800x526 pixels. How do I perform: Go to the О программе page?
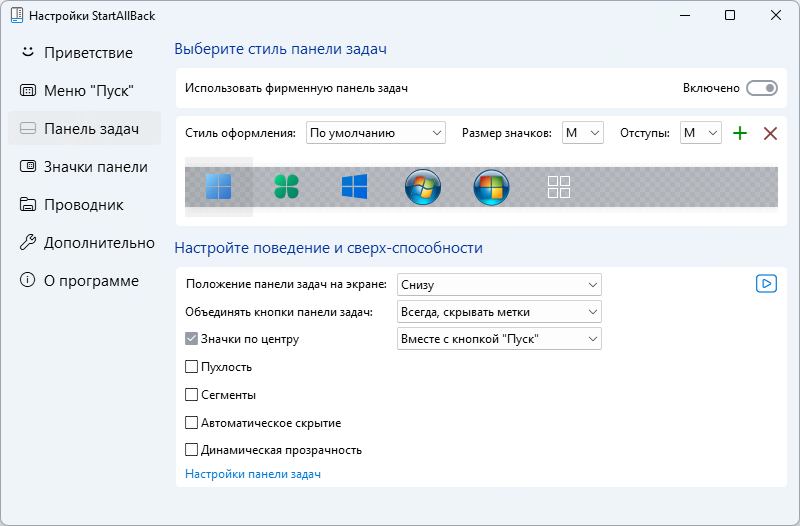(x=90, y=280)
